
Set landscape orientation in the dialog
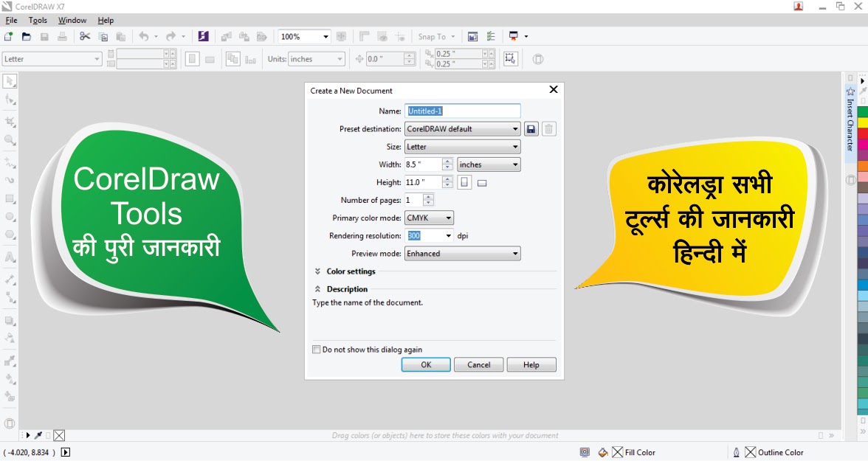482,183
